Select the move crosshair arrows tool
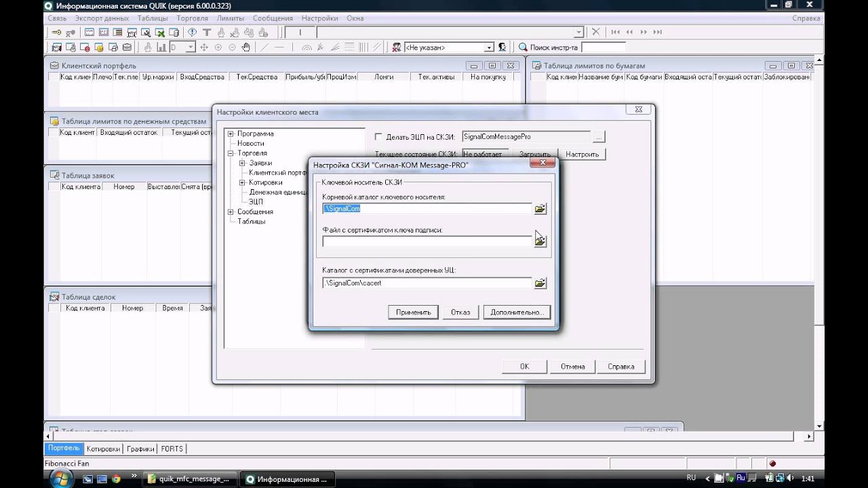 pos(204,47)
